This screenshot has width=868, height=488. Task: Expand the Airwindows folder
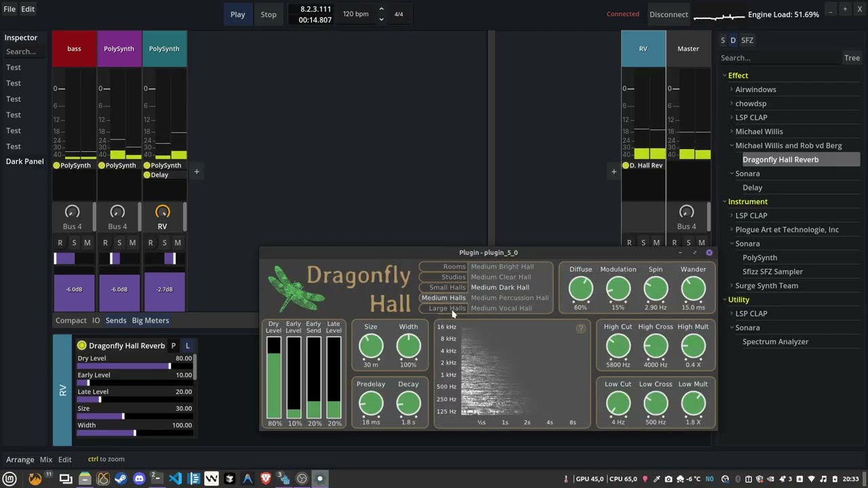point(732,89)
